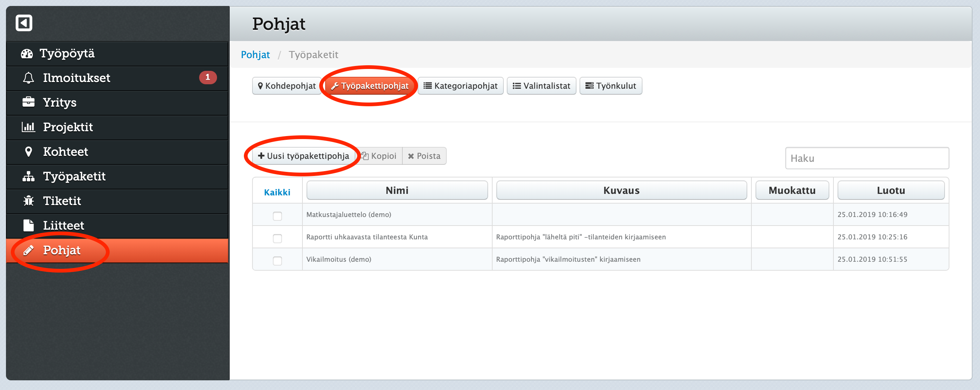Image resolution: width=980 pixels, height=390 pixels.
Task: Select the Vikailmoitus (demo) row checkbox
Action: [277, 261]
